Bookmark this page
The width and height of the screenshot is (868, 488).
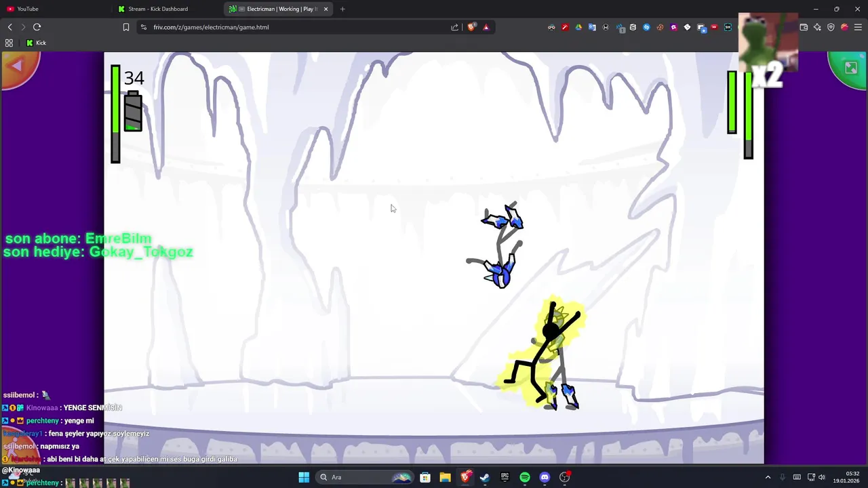(125, 27)
